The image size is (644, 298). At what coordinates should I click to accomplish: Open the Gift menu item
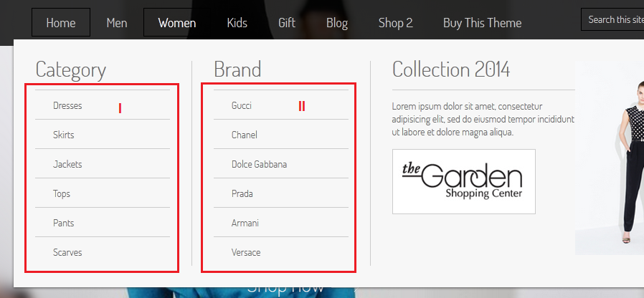287,23
